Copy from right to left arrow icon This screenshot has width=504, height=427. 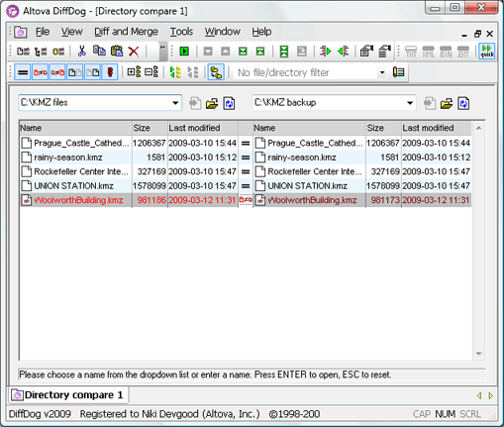pos(344,52)
